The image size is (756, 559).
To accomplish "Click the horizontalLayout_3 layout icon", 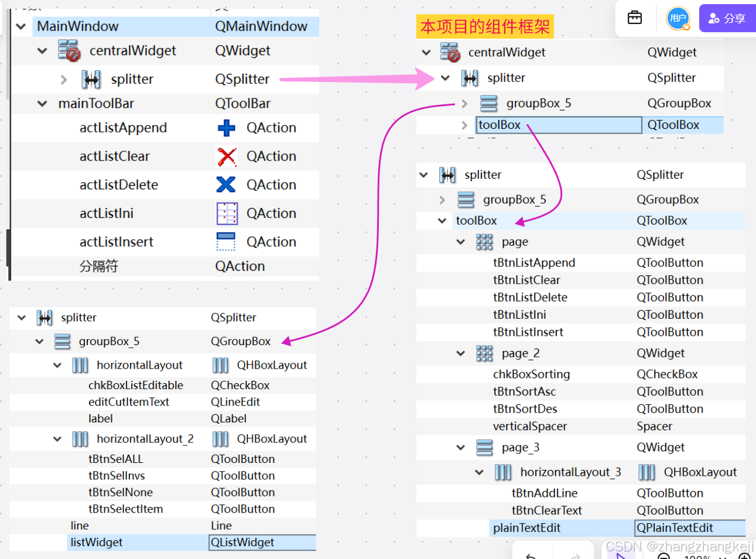I will coord(503,472).
